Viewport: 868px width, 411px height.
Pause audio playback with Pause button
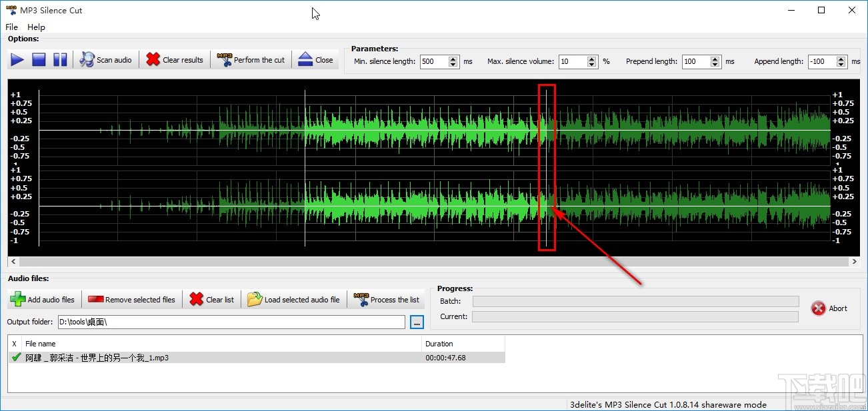coord(60,60)
